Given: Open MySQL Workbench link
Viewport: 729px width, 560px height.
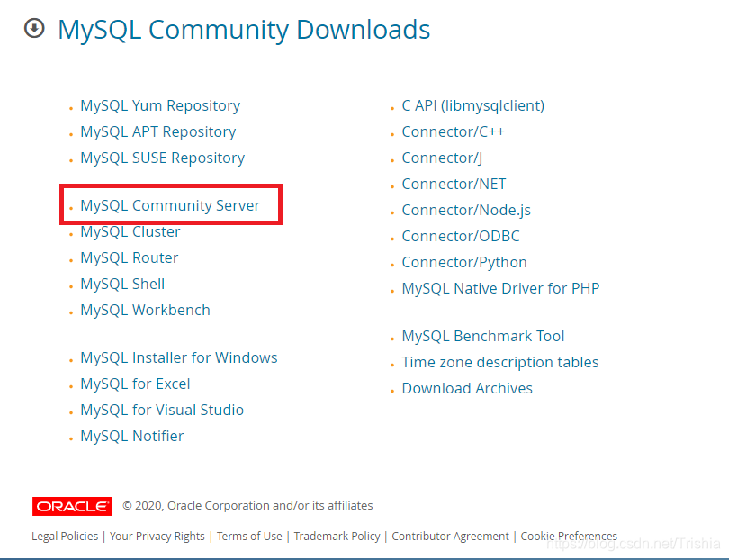Looking at the screenshot, I should tap(146, 310).
